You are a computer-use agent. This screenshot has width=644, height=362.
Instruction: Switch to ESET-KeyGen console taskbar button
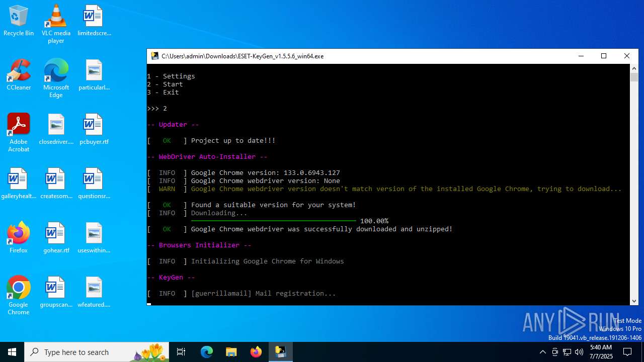tap(281, 352)
